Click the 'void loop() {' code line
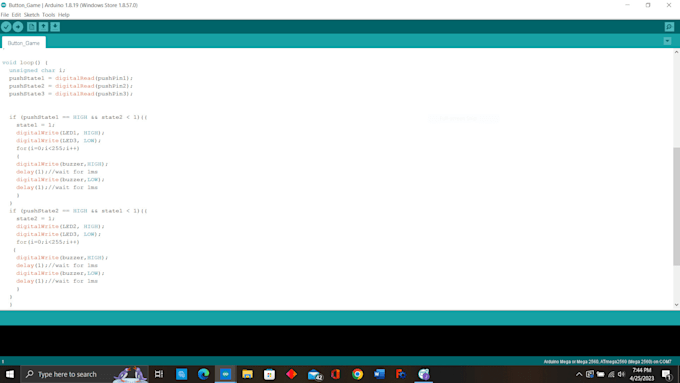 click(25, 62)
